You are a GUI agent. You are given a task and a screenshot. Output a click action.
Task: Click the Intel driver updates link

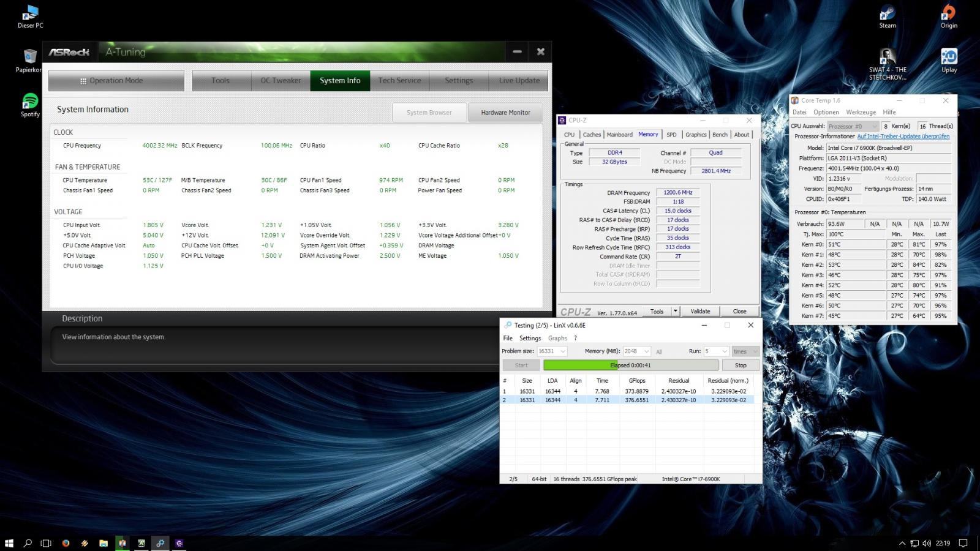point(903,137)
